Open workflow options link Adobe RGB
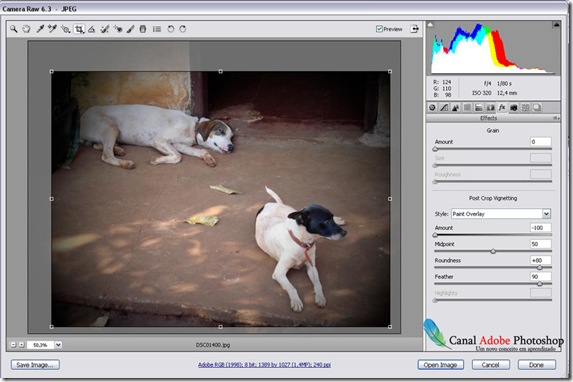The width and height of the screenshot is (573, 382). coord(264,364)
